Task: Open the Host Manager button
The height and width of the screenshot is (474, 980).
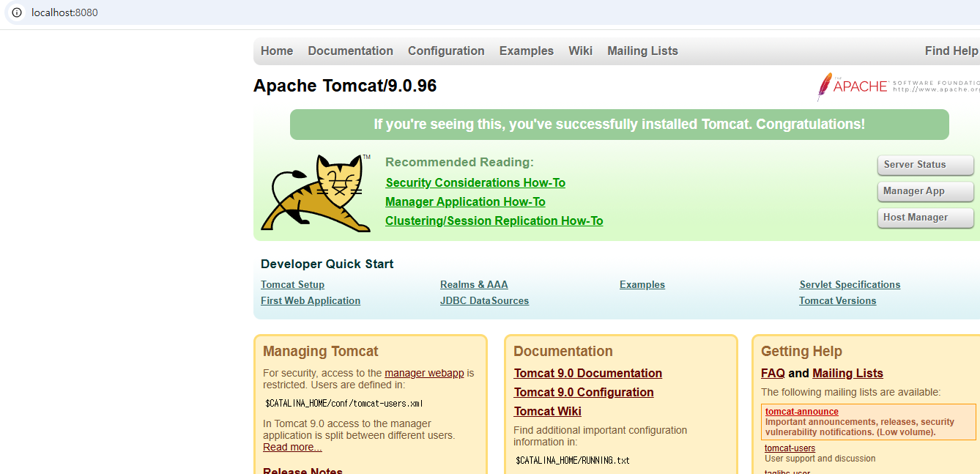Action: tap(925, 218)
